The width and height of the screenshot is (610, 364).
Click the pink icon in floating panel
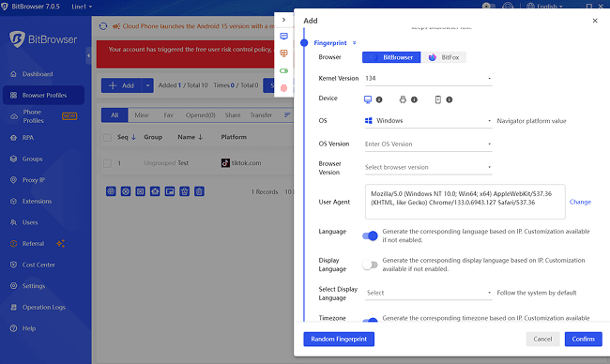(283, 88)
